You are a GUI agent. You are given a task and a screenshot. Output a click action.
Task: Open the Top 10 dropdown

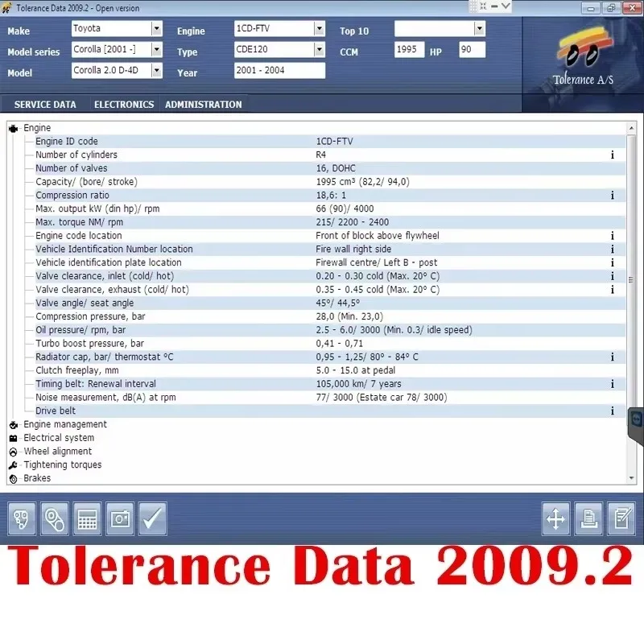479,29
